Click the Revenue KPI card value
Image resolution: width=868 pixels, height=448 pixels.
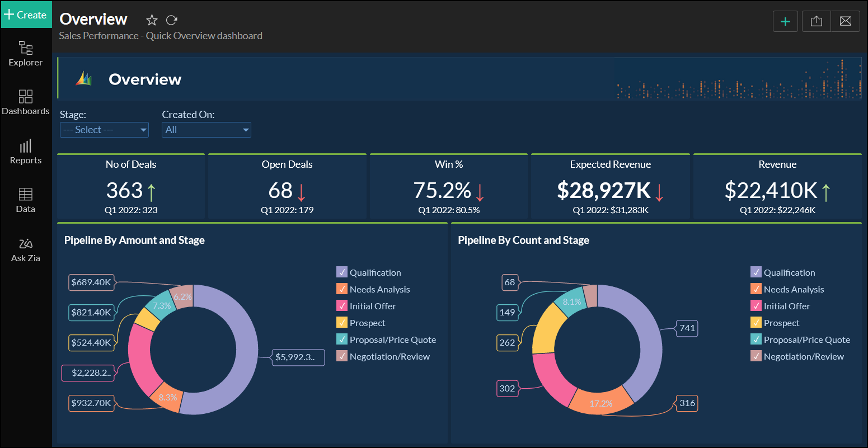pos(771,191)
